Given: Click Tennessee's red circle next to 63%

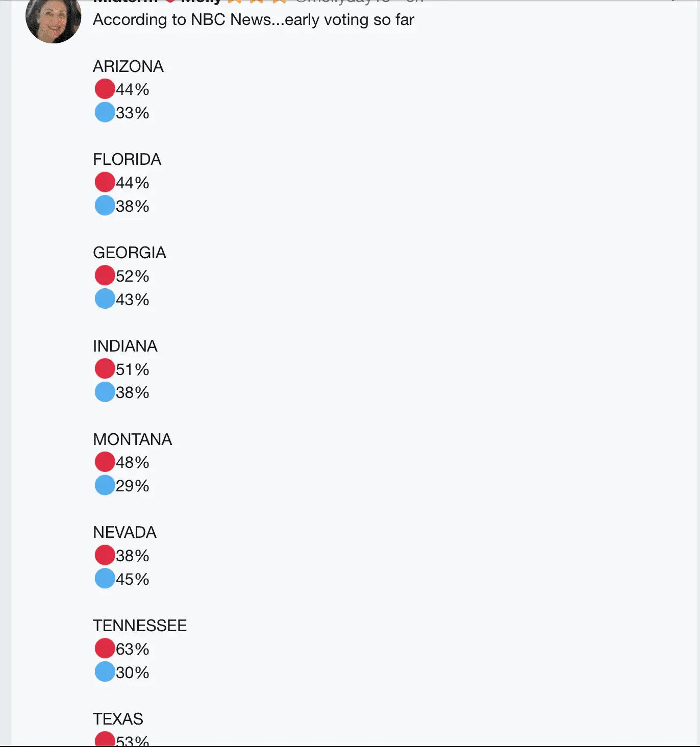Looking at the screenshot, I should click(105, 649).
